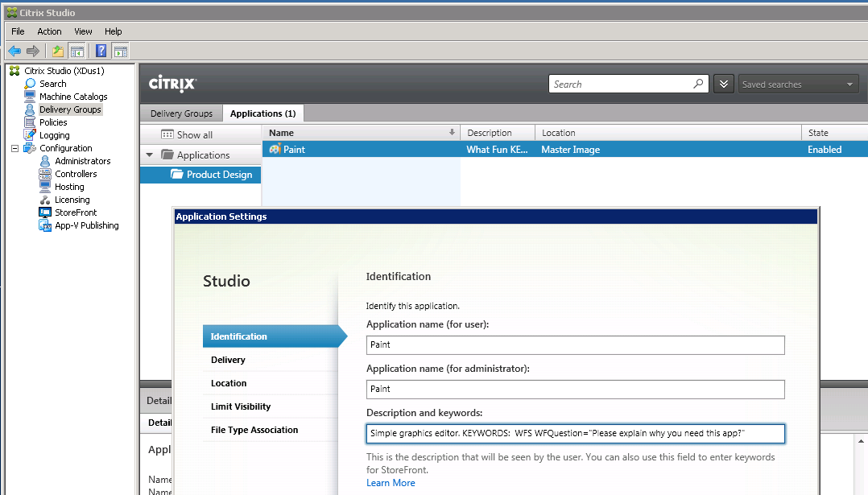Click the Forward arrow toolbar icon
868x495 pixels.
tap(33, 52)
